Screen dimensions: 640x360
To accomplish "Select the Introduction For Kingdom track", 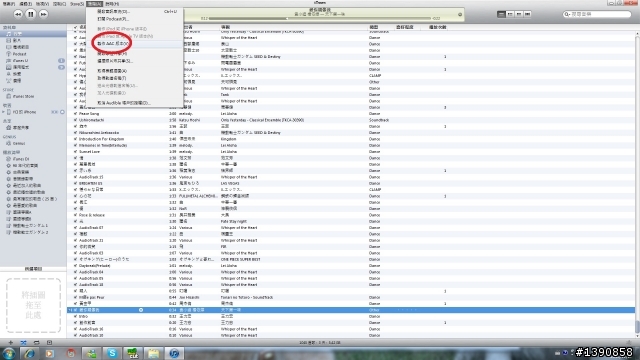I will tap(351, 139).
